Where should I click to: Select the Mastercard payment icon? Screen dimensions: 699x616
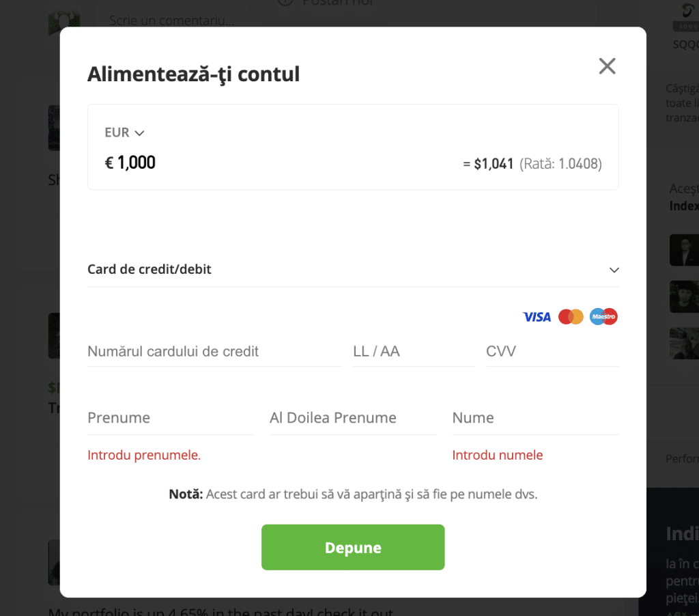(x=571, y=316)
